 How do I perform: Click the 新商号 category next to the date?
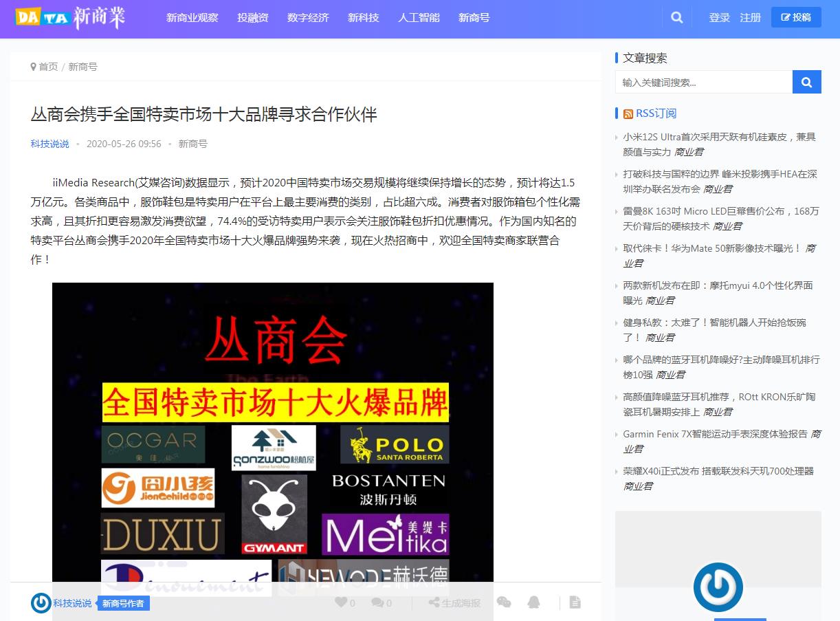click(x=193, y=144)
